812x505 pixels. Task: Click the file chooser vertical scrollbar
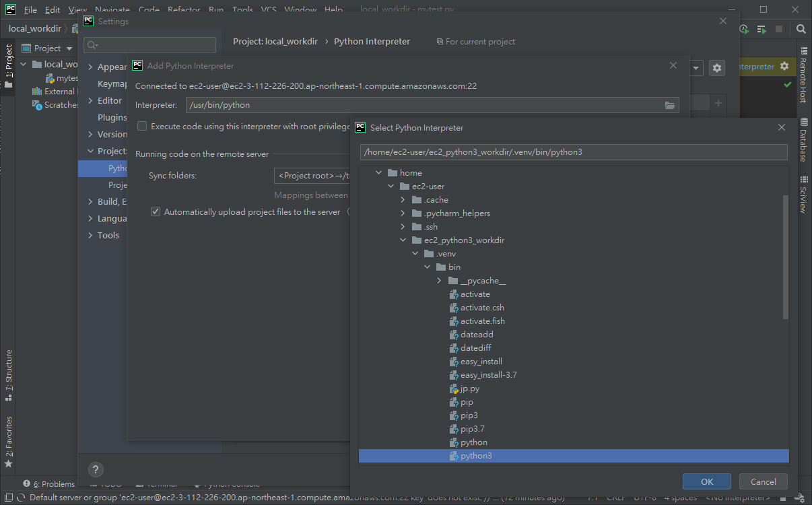pos(785,257)
